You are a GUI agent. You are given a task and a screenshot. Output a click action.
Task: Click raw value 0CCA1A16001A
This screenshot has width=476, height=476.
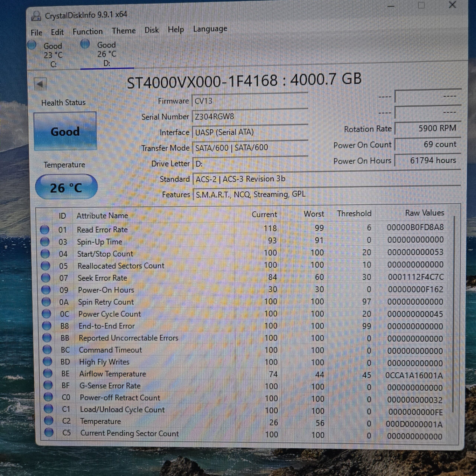414,375
